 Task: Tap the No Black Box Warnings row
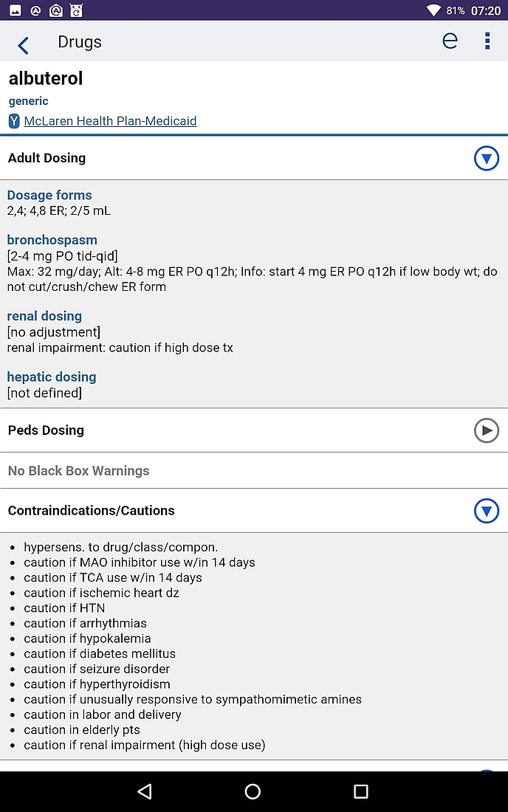(254, 471)
